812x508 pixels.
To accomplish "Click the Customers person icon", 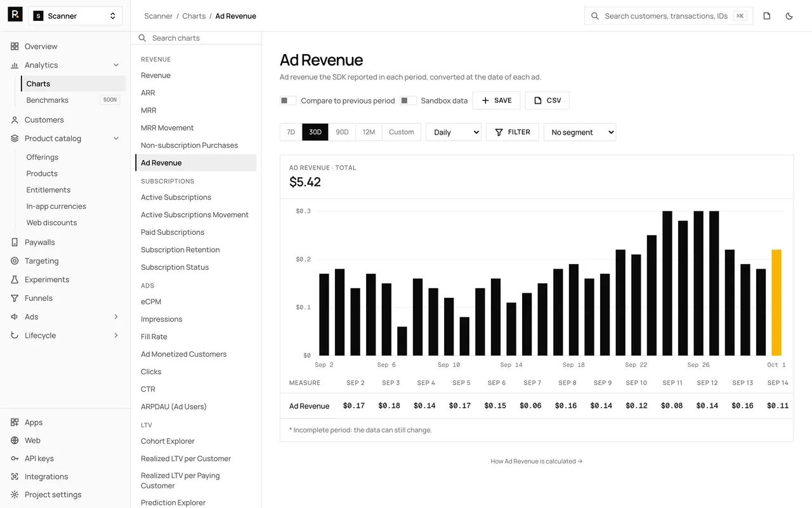I will tap(15, 119).
